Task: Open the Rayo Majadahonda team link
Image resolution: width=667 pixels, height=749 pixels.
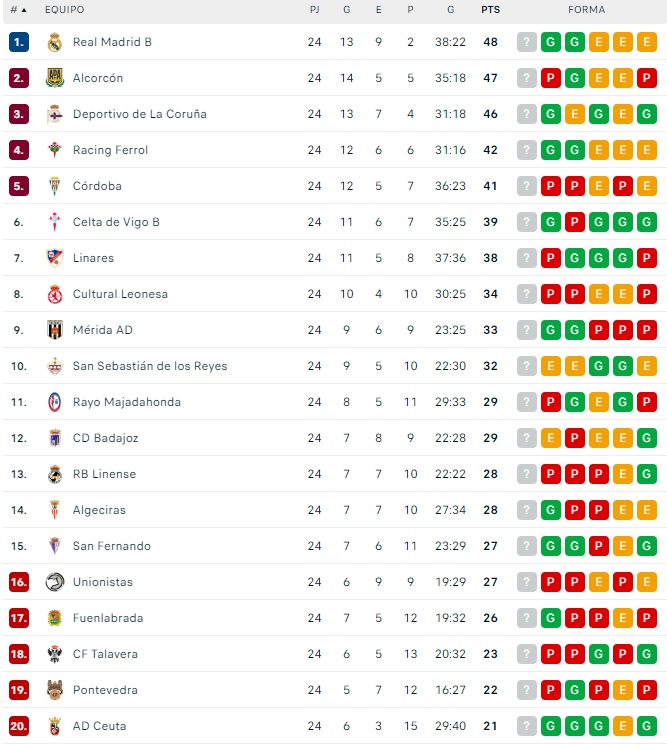Action: coord(124,402)
